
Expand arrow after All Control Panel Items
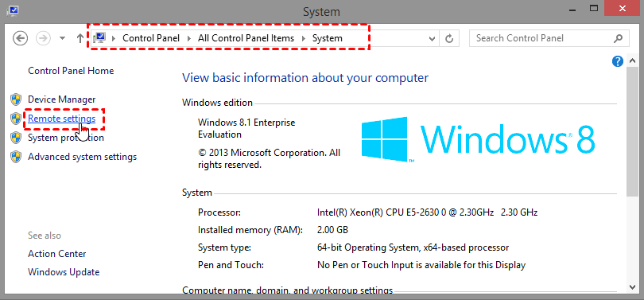[x=304, y=39]
